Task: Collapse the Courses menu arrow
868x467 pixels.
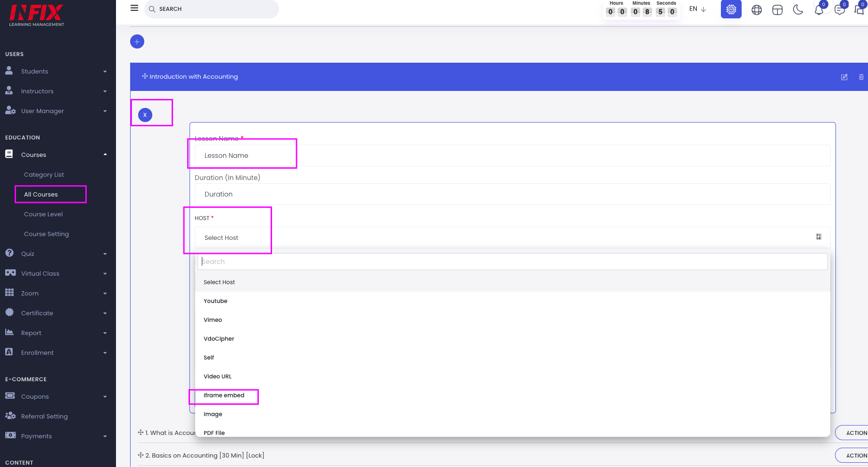Action: pos(105,155)
